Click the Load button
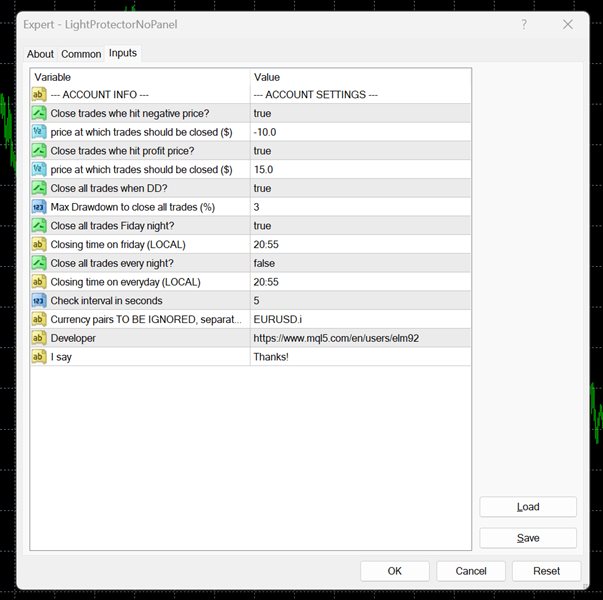603x600 pixels. 528,507
